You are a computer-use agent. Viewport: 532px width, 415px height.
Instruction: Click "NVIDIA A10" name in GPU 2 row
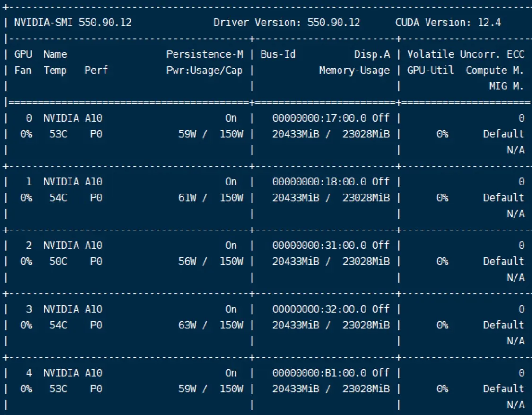(x=73, y=246)
